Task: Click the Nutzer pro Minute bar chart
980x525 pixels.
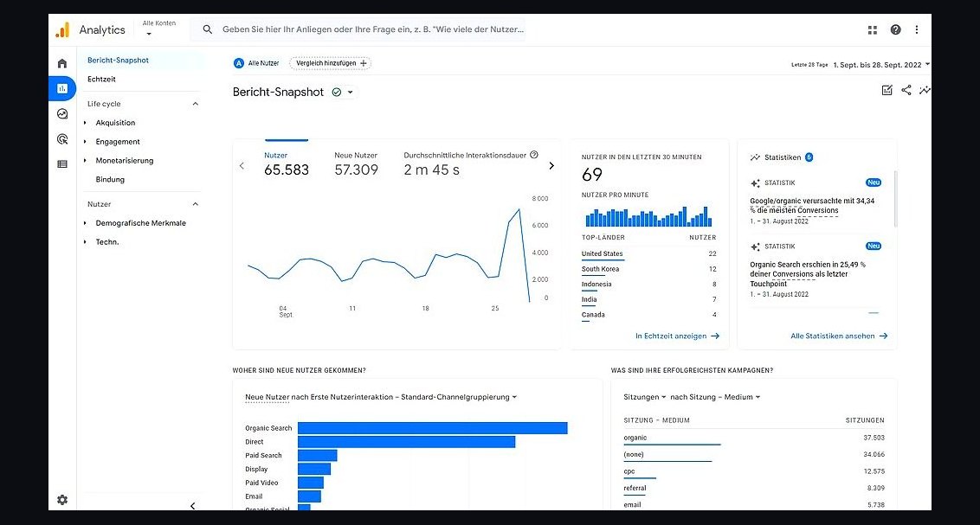Action: [x=648, y=216]
